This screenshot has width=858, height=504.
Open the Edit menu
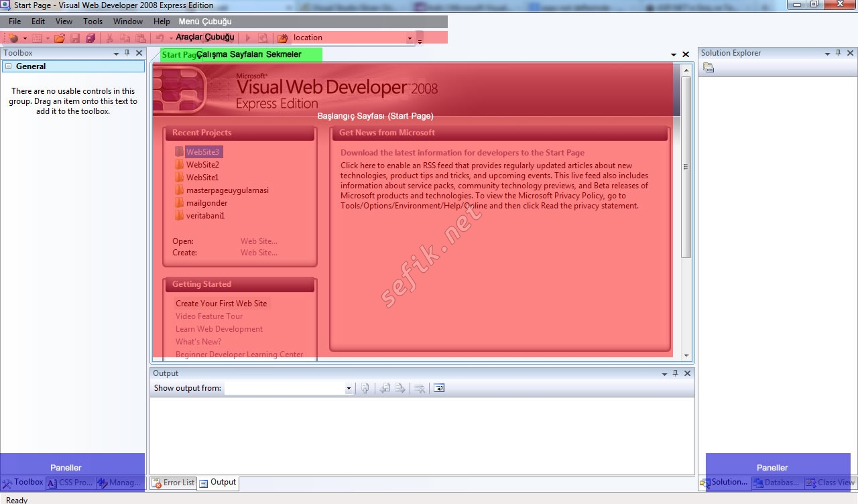tap(38, 21)
